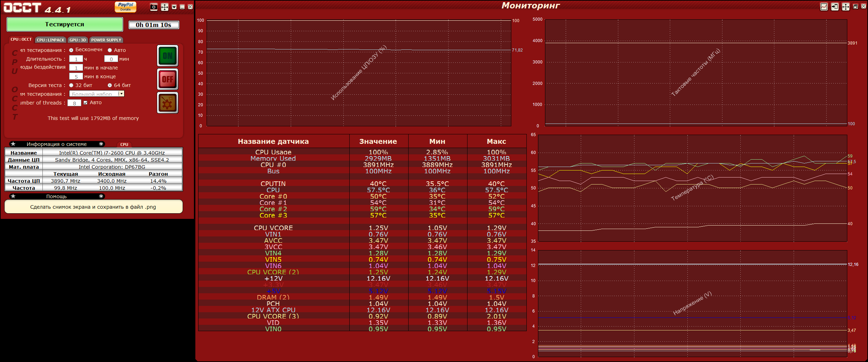Click the star icon beside Информация о системе
This screenshot has width=868, height=362.
coord(13,144)
